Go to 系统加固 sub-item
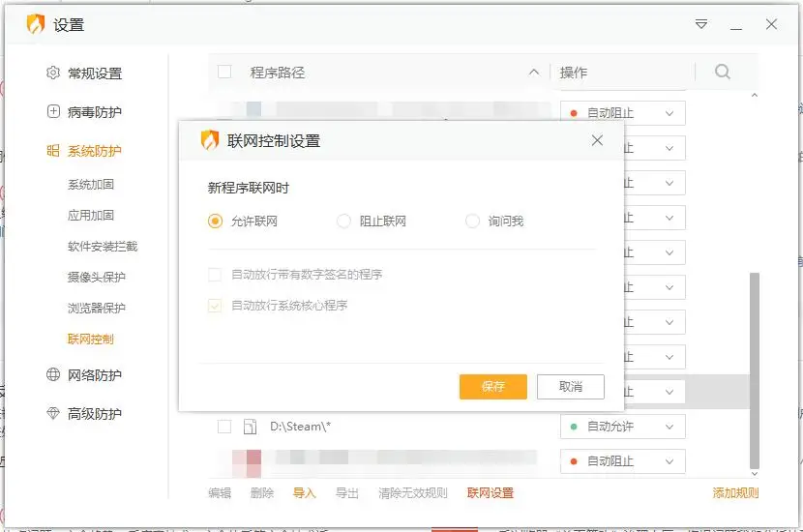 (x=91, y=185)
